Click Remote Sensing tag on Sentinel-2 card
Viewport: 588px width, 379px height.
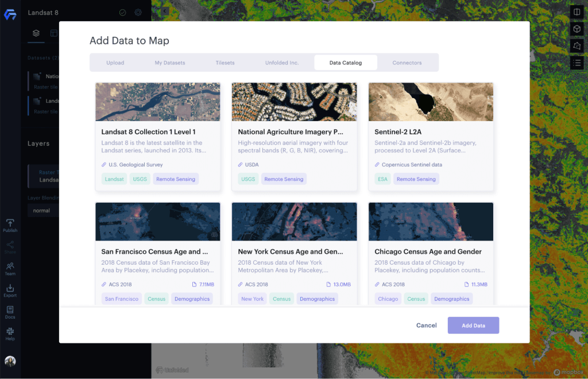pos(416,179)
